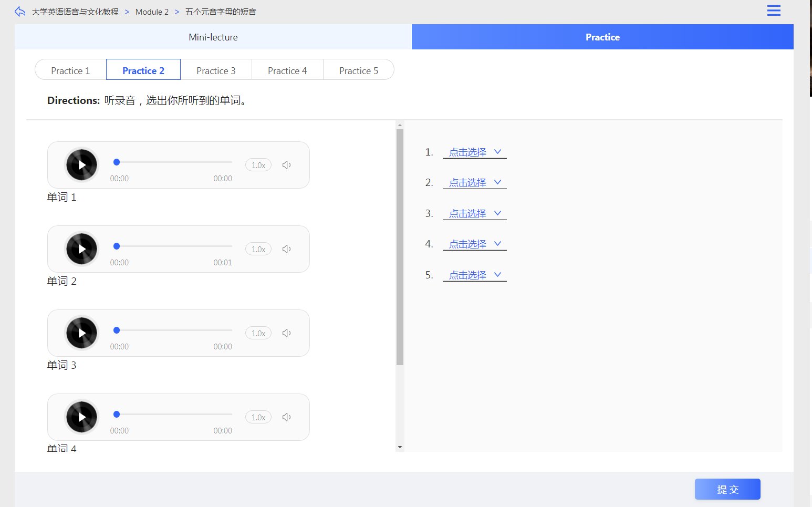Play the audio for 单词 3
The width and height of the screenshot is (812, 507).
81,333
